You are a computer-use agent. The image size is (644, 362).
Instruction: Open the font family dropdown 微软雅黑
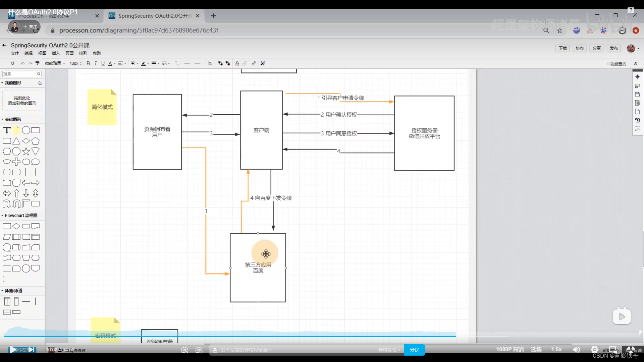(x=55, y=63)
